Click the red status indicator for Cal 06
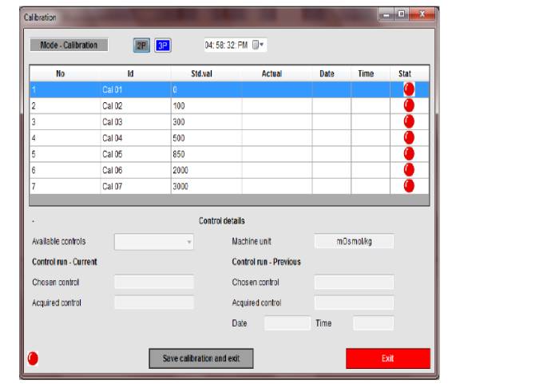The height and width of the screenshot is (392, 559). click(x=409, y=169)
